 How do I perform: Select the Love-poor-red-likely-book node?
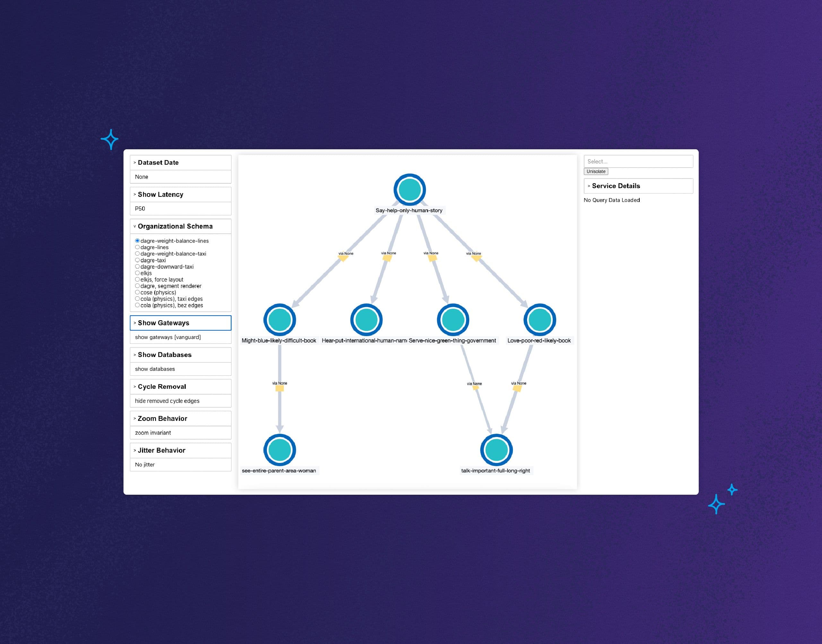pos(539,319)
